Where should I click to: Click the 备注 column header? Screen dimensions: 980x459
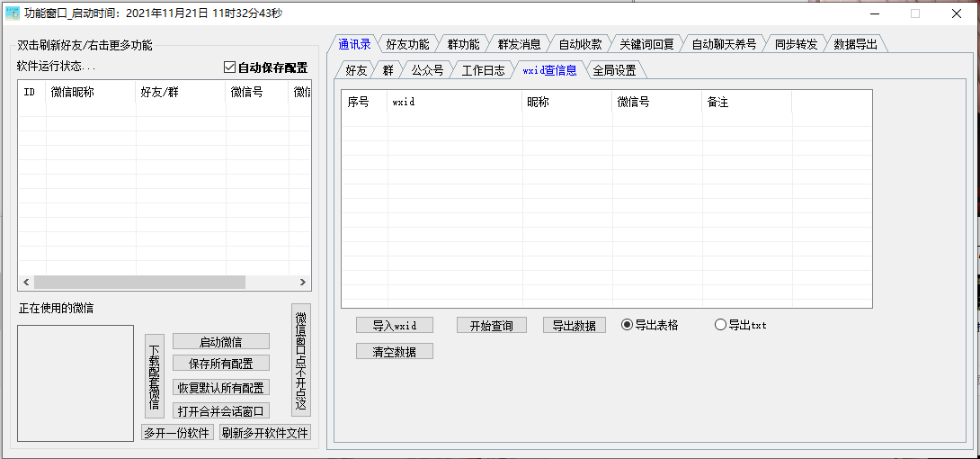(747, 102)
